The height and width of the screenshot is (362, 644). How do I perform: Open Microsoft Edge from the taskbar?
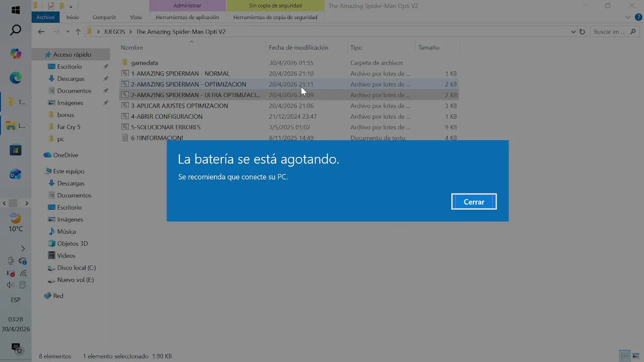point(16,77)
